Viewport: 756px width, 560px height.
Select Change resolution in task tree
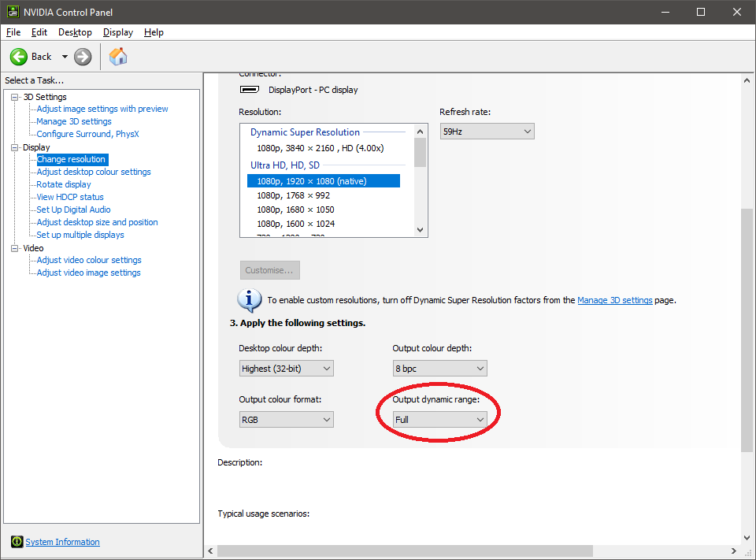click(x=72, y=159)
